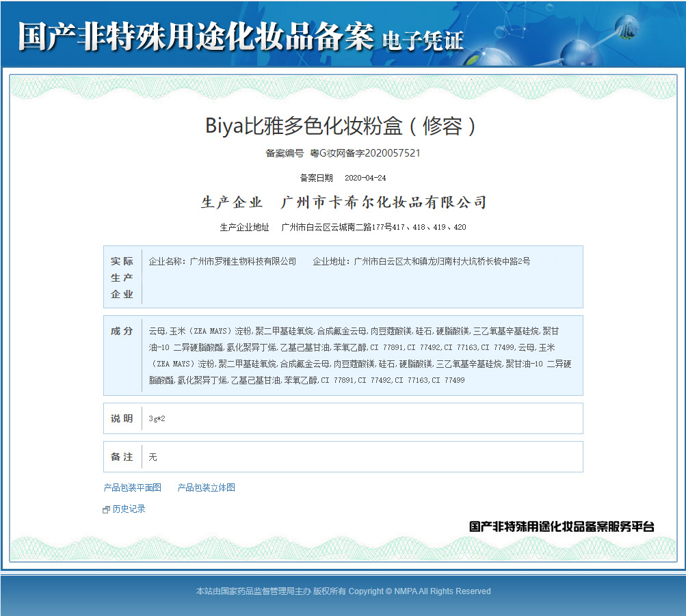The height and width of the screenshot is (616, 686).
Task: Click the 备注 field value 无
Action: pyautogui.click(x=153, y=457)
